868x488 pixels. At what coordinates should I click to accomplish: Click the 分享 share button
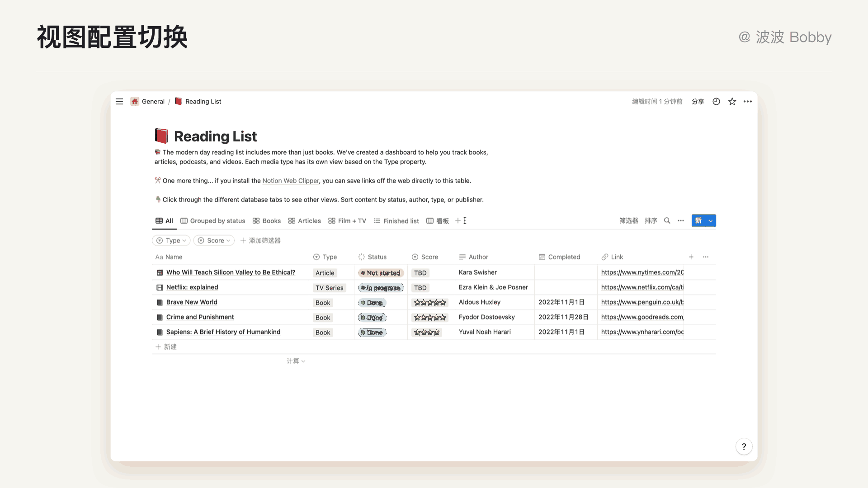pos(698,102)
